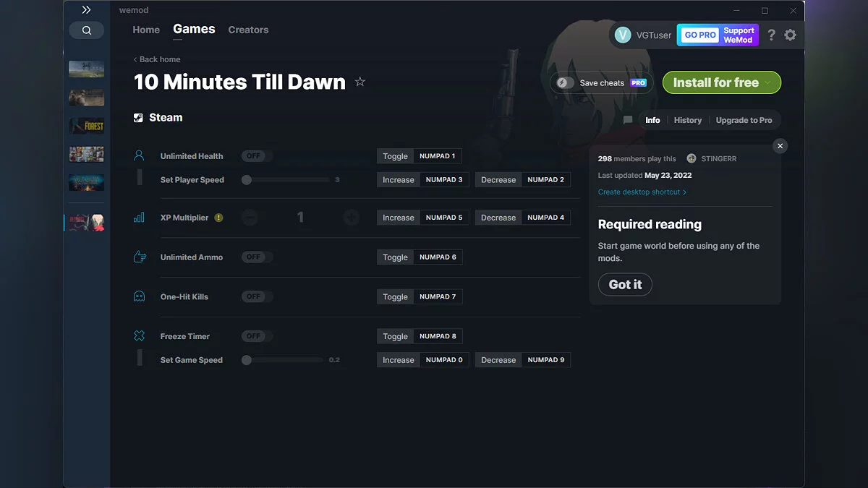Click the GO PRO button
This screenshot has height=488, width=868.
(x=699, y=35)
